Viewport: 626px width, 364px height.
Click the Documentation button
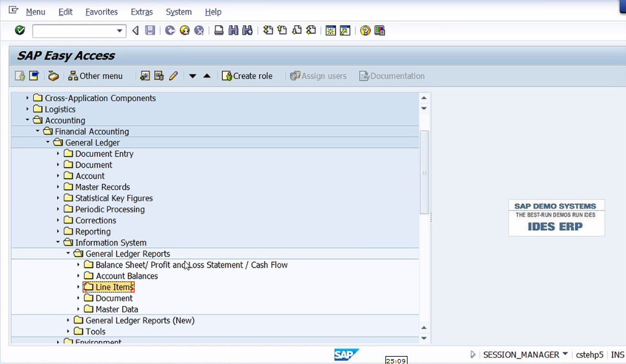tap(392, 76)
